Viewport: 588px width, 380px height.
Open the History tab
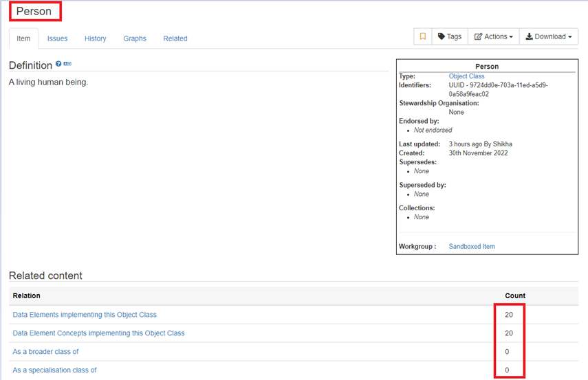tap(95, 38)
